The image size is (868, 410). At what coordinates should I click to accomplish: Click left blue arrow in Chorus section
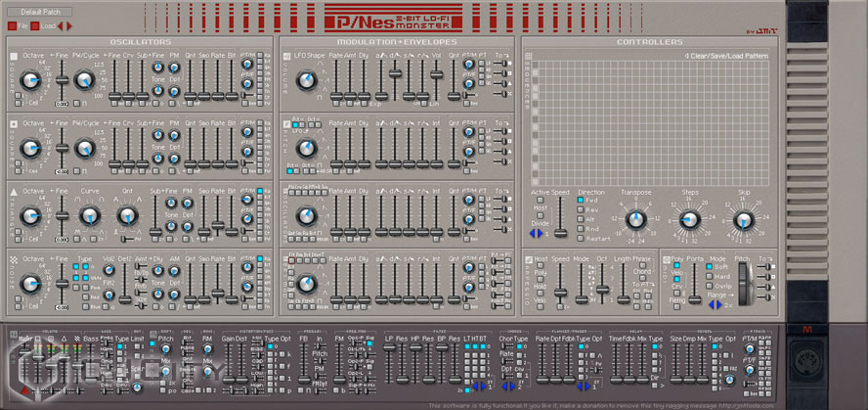click(x=504, y=387)
